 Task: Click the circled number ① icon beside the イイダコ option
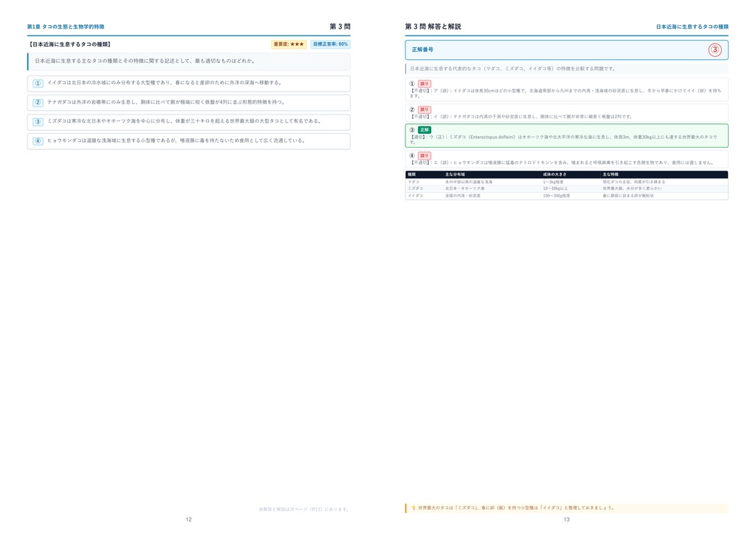(38, 84)
